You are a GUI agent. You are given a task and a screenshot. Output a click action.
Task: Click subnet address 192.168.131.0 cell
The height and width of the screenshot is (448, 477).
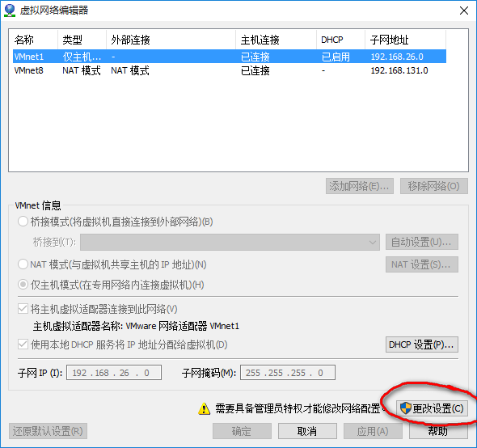point(399,70)
